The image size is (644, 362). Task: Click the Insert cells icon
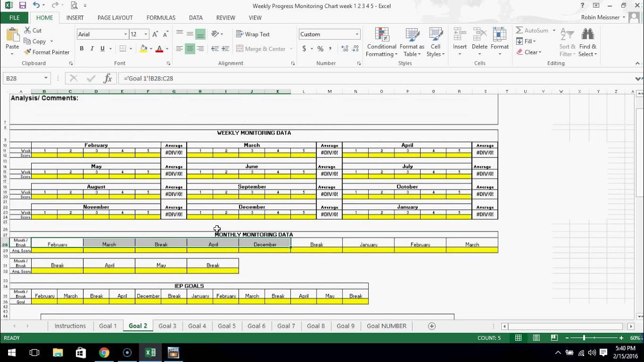(460, 35)
